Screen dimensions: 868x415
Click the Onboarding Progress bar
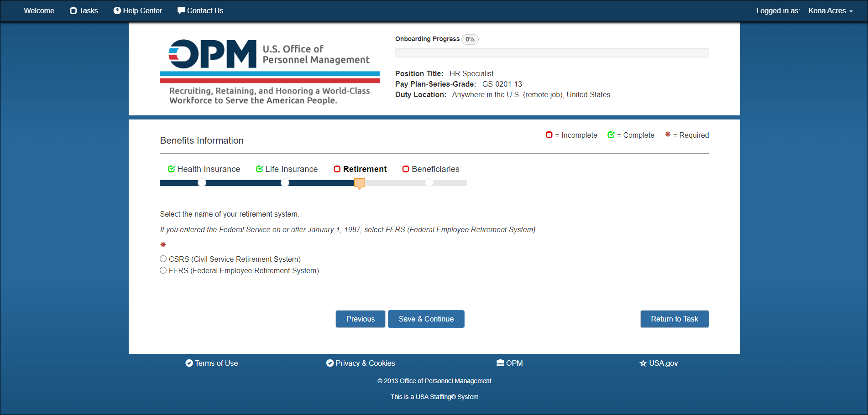pyautogui.click(x=552, y=53)
